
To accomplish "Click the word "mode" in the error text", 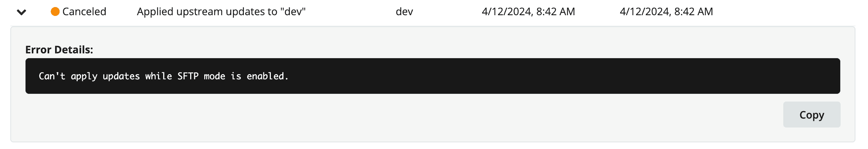I will (215, 76).
